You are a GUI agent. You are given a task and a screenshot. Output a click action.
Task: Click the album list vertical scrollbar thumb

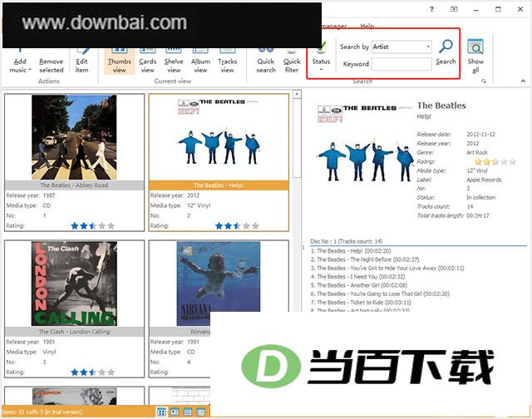[x=297, y=138]
